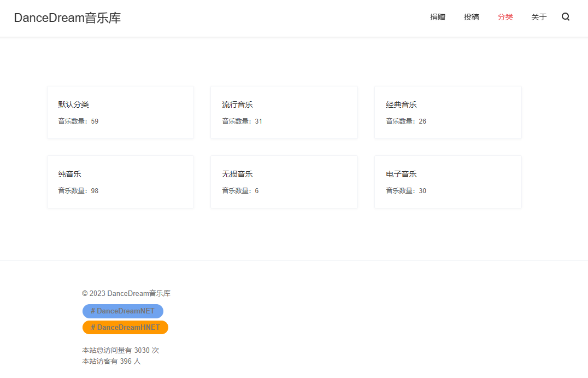Screen dimensions: 588x378
Task: Open the 默认分类 category card
Action: [120, 112]
